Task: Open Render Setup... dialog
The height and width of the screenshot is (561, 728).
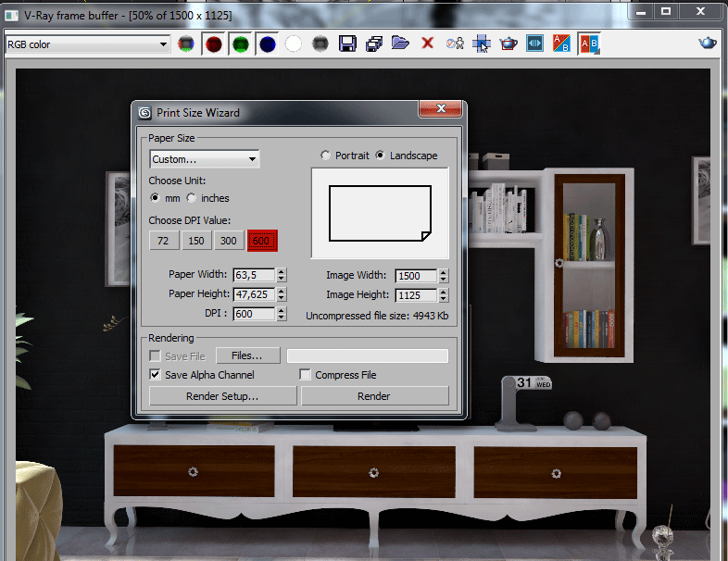Action: click(x=222, y=396)
